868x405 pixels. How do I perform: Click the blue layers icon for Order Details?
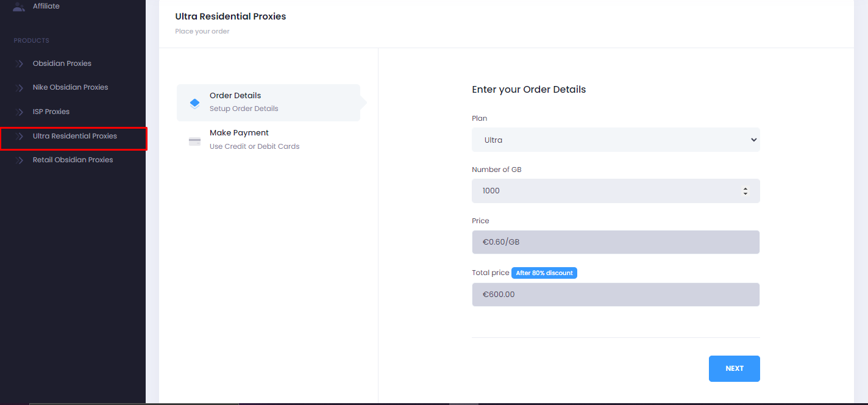(194, 103)
